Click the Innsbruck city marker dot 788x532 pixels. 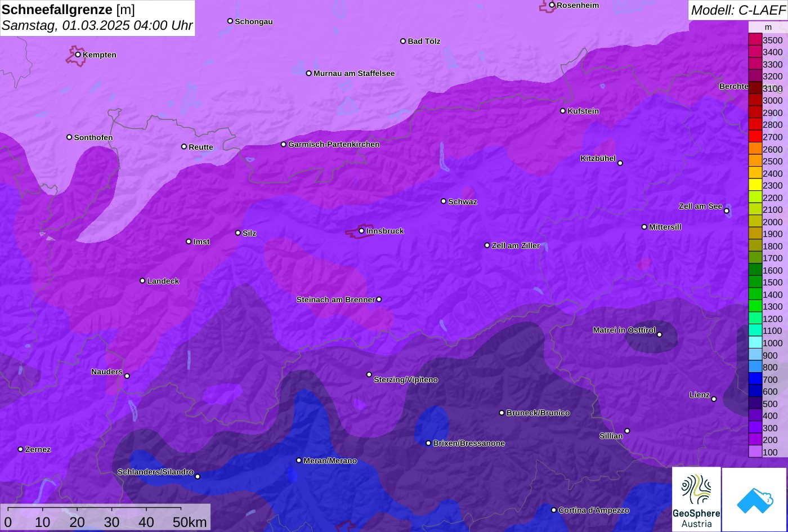361,231
